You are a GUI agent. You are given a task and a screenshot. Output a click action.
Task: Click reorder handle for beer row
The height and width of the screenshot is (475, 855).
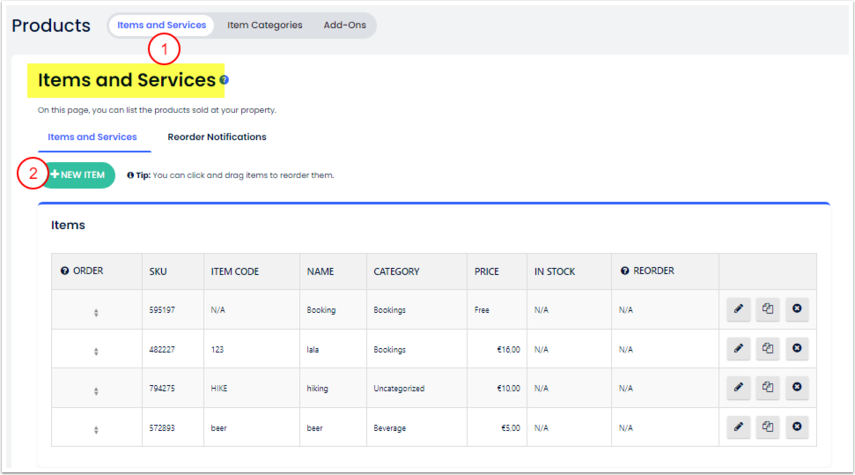click(x=96, y=430)
